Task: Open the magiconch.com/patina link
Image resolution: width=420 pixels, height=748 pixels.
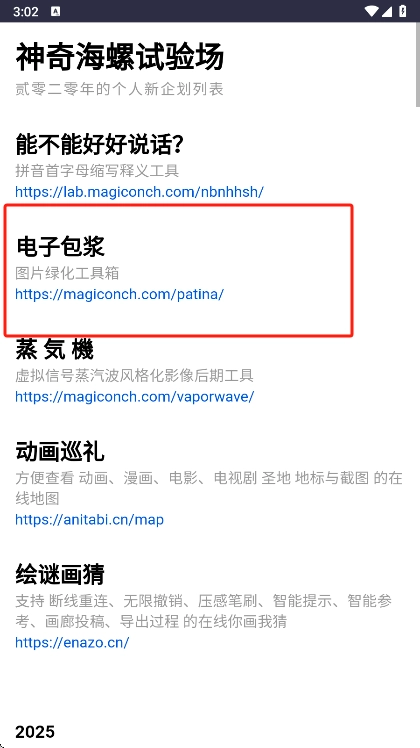Action: pos(119,294)
